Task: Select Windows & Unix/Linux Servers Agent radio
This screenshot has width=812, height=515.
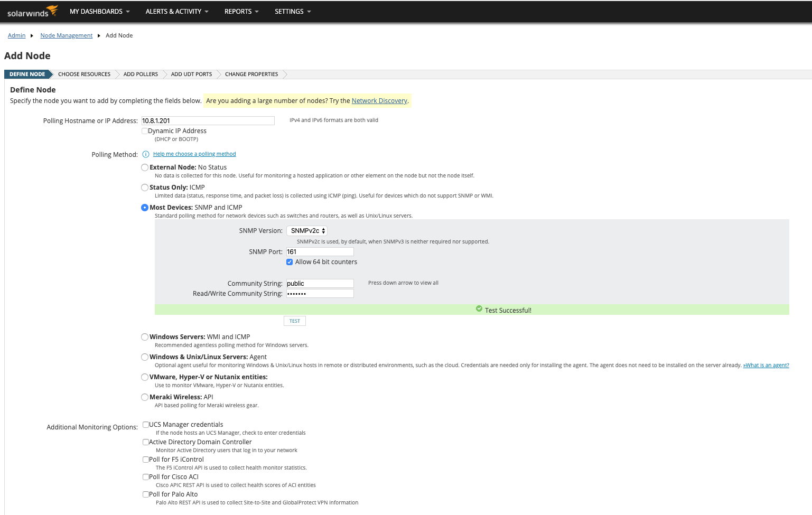Action: point(145,357)
